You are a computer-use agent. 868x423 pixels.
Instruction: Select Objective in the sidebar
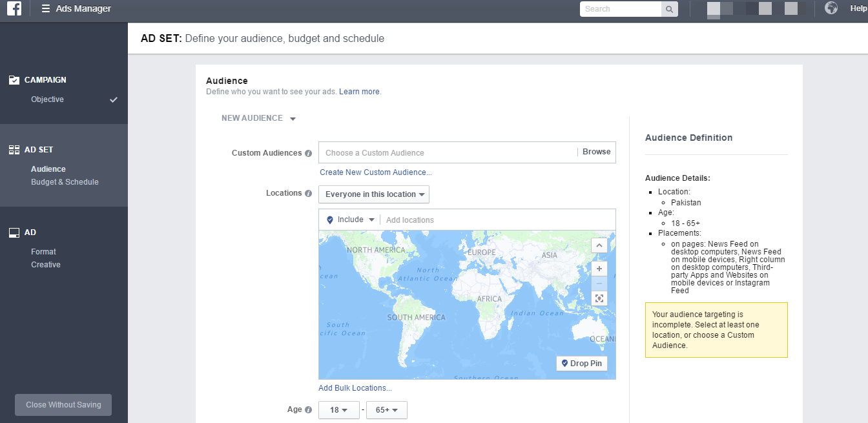coord(47,99)
